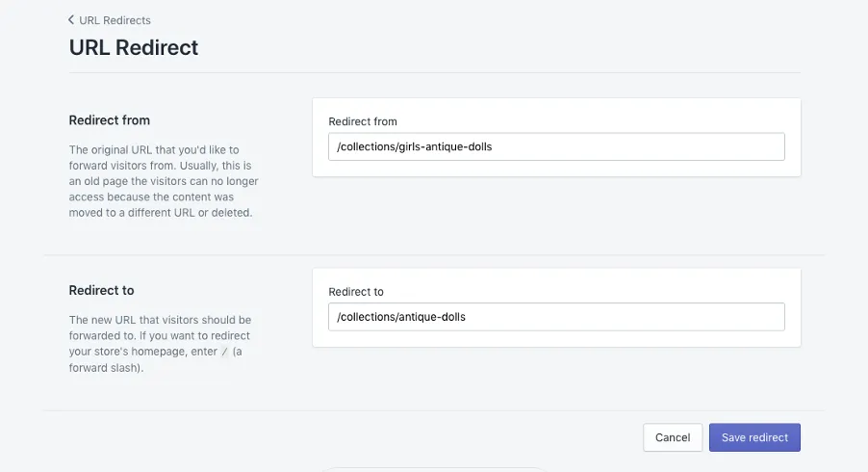Click the Redirect from description paragraph
The height and width of the screenshot is (472, 868).
164,181
